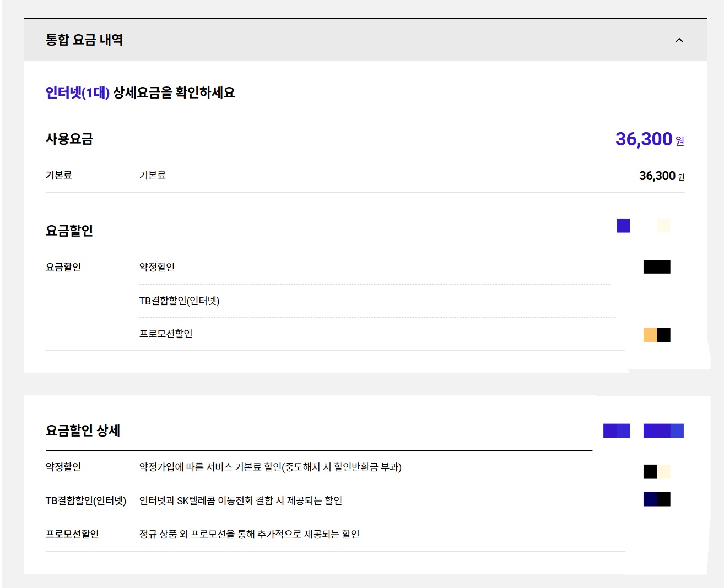The image size is (724, 588).
Task: Select the 사용요금 section heading
Action: (69, 139)
